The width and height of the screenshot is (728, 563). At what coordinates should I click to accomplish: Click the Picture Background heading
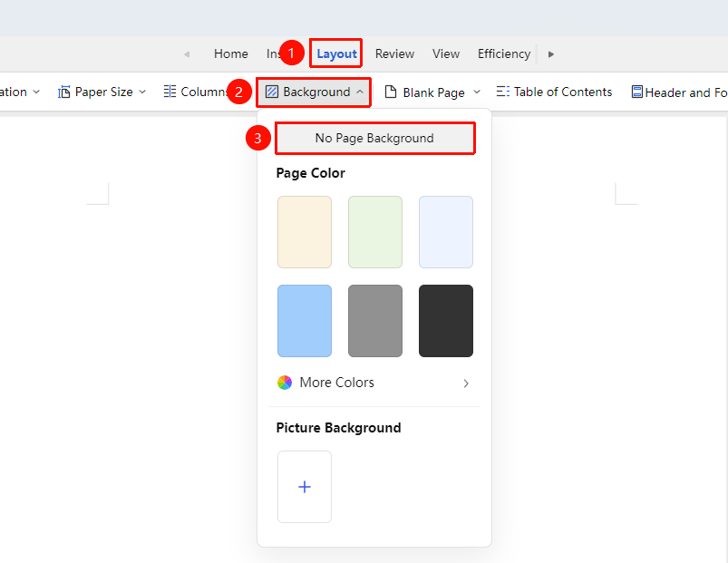tap(338, 428)
